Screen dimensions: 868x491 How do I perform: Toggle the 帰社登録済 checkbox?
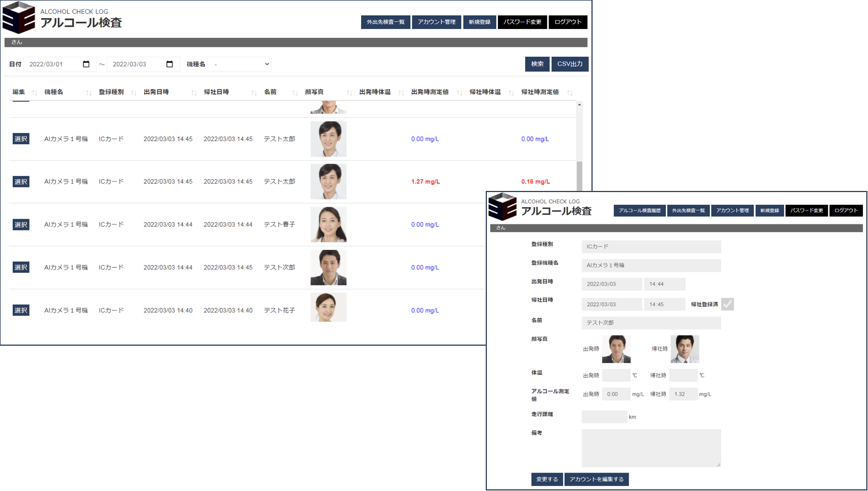coord(727,304)
